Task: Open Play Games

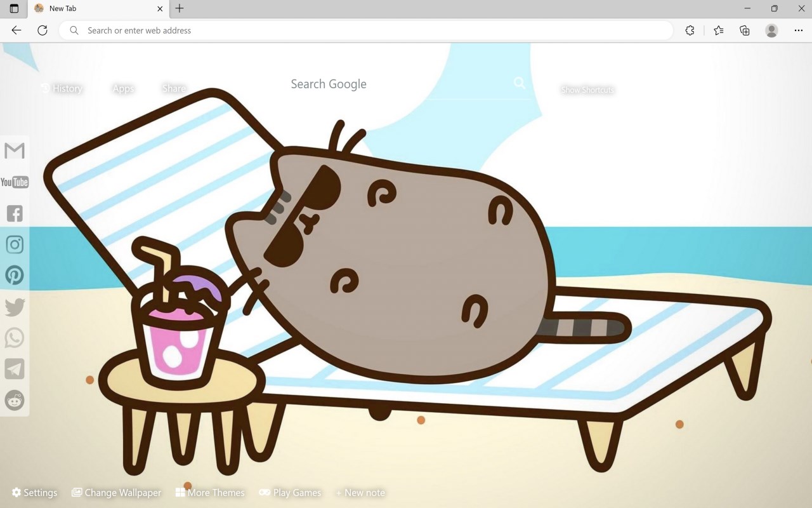Action: (290, 493)
